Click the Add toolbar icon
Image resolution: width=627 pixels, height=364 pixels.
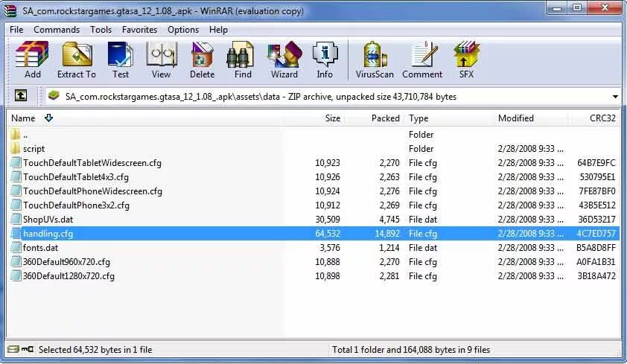click(x=32, y=60)
